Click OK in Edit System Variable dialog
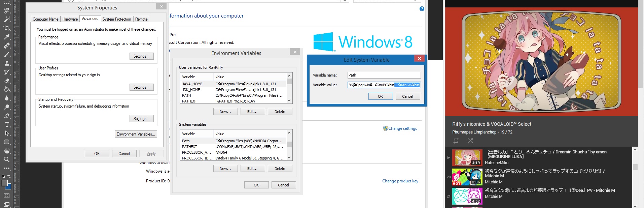 [381, 96]
